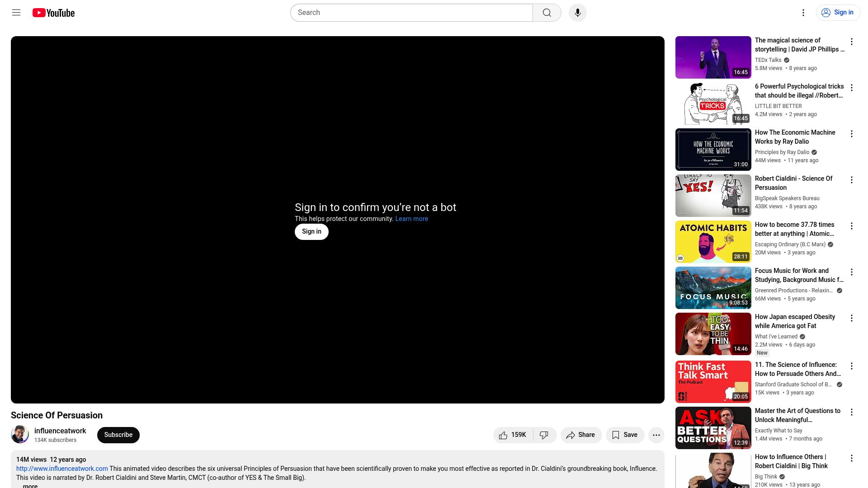This screenshot has height=488, width=868.
Task: Open options for Robert Cialdini Science Of Persuasion
Action: coord(852,180)
